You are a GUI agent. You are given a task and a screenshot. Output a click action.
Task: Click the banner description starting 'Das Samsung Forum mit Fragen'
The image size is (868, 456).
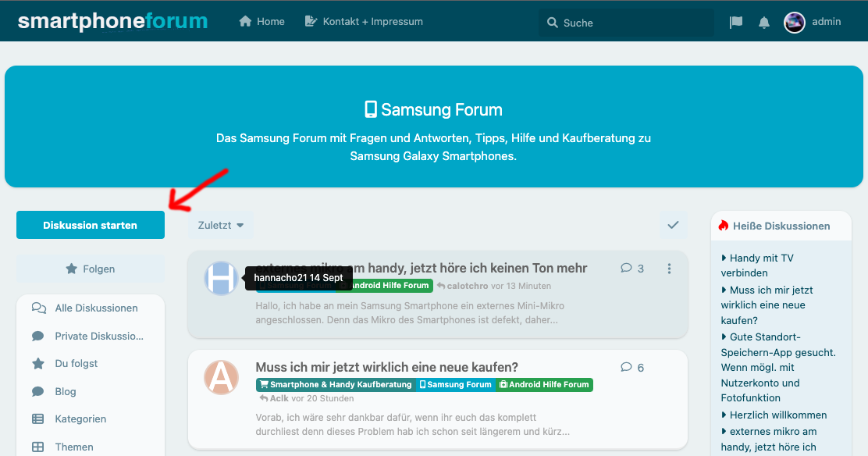pyautogui.click(x=433, y=147)
